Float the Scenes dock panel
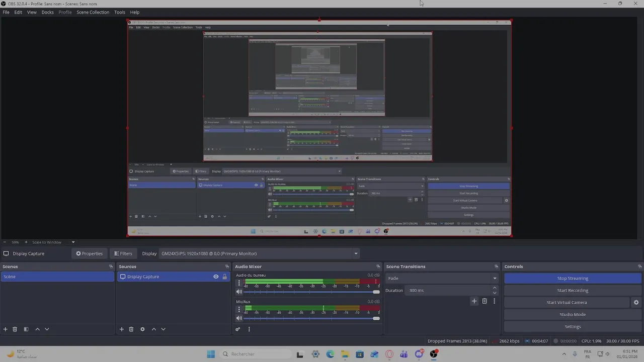Screen dimensions: 644x362 (x=111, y=266)
